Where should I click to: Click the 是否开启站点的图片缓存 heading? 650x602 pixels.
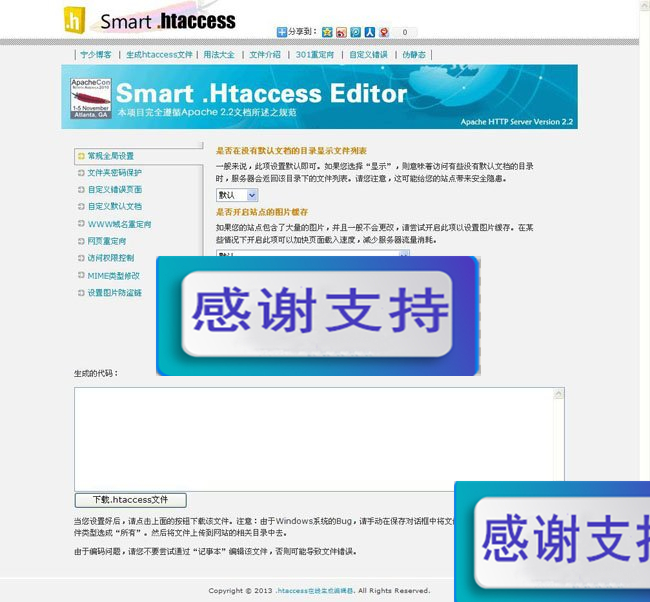(262, 212)
